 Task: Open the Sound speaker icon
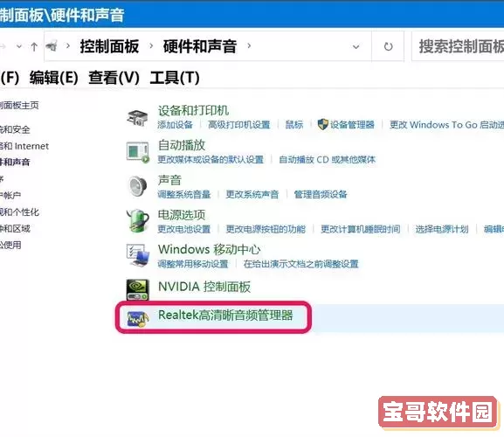click(x=137, y=186)
